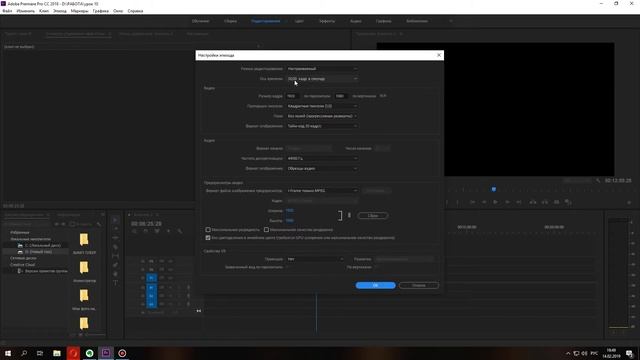Image resolution: width=640 pixels, height=360 pixels.
Task: Click the C: local disk drive icon
Action: tap(20, 246)
